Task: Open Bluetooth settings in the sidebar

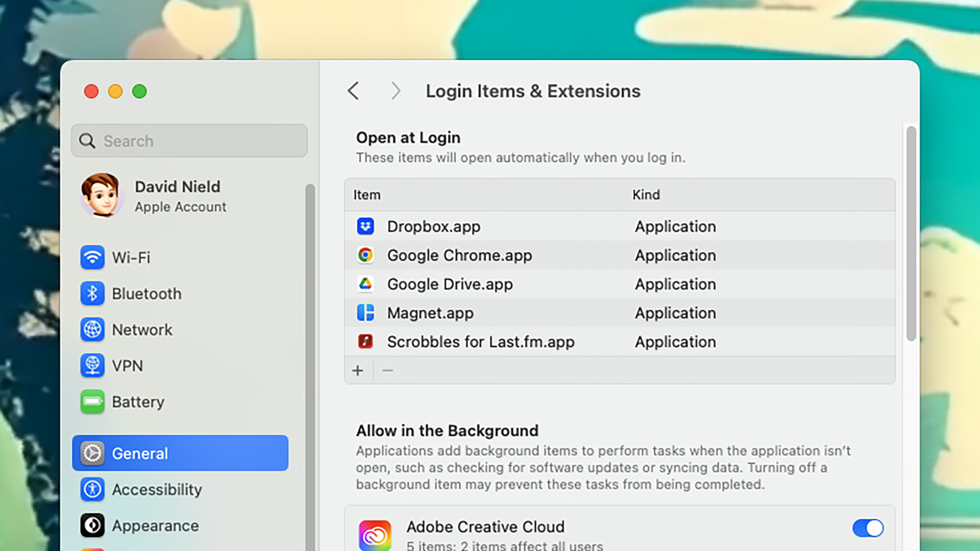Action: click(x=146, y=294)
